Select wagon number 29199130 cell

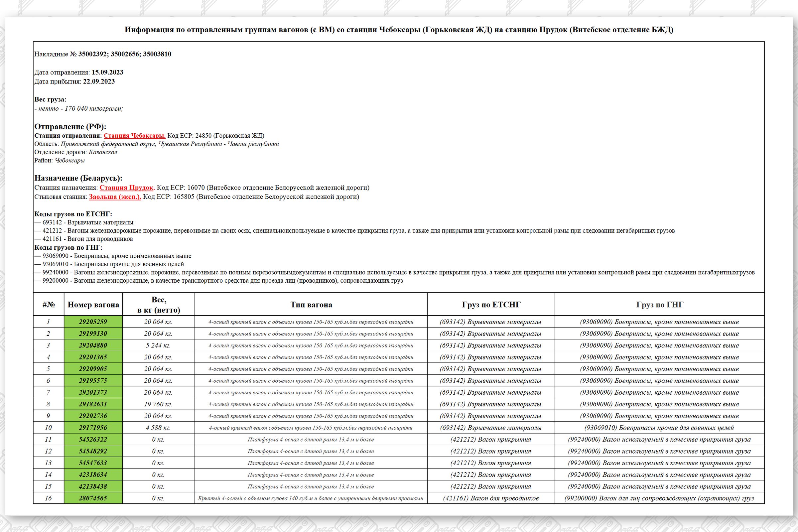tap(93, 333)
